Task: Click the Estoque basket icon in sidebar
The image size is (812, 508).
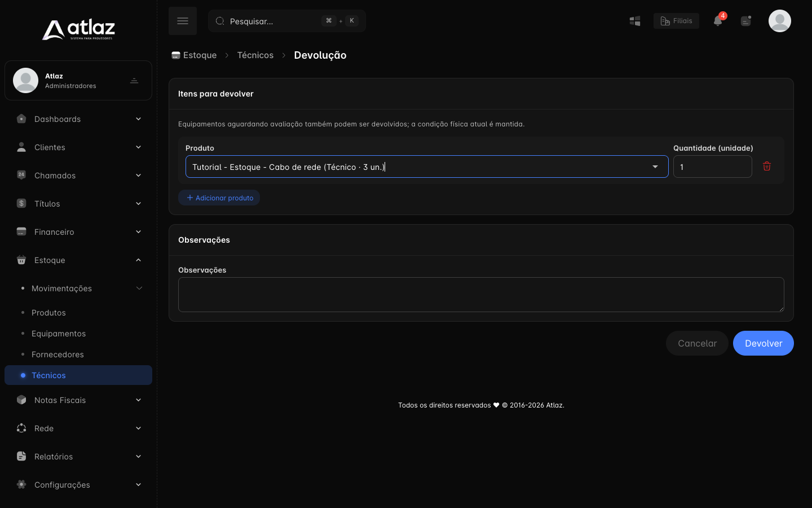Action: click(21, 260)
